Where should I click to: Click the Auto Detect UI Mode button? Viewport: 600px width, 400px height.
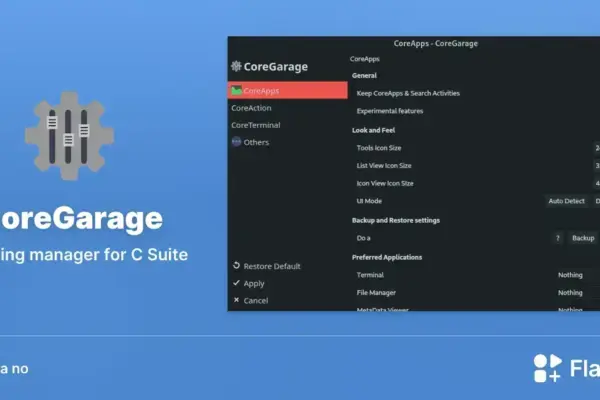tap(566, 201)
